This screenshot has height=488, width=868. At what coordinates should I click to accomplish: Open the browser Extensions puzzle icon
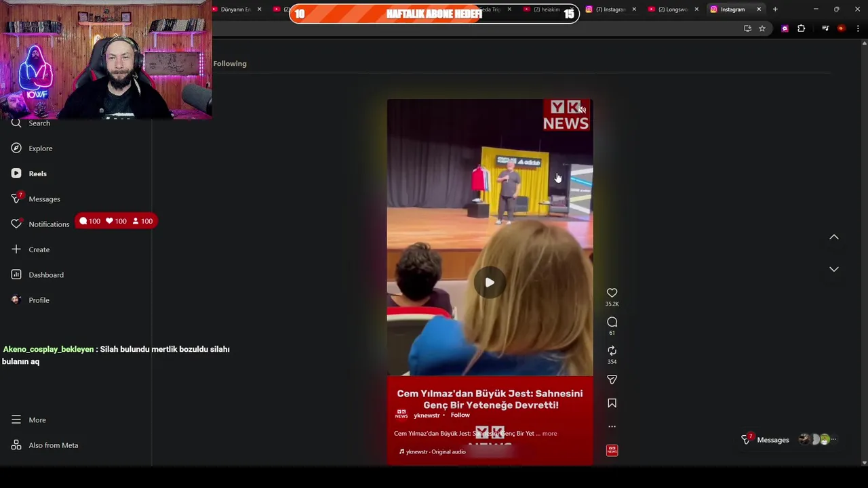(802, 28)
